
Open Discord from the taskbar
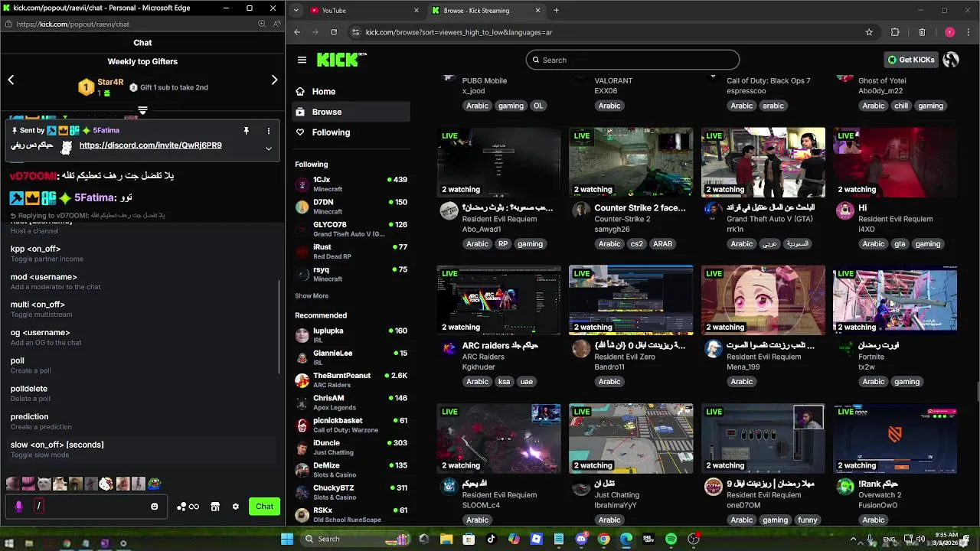(x=581, y=539)
